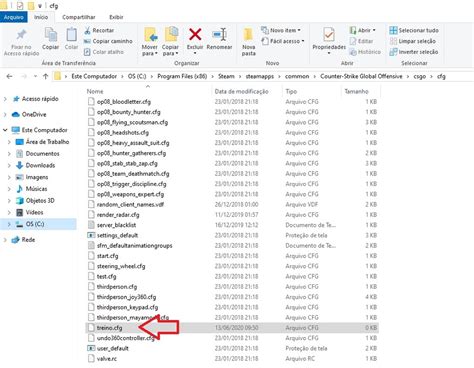Choose Copiar caminho in ribbon
The height and width of the screenshot is (368, 474).
[x=108, y=41]
